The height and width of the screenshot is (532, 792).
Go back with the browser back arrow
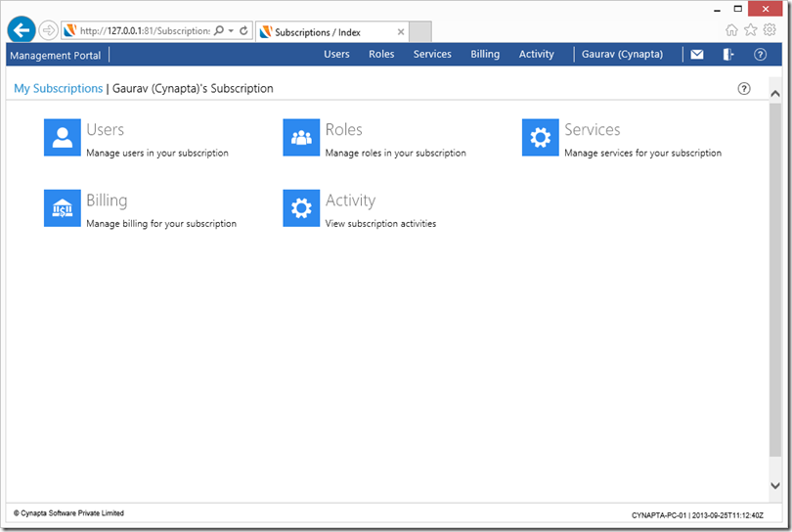point(22,30)
